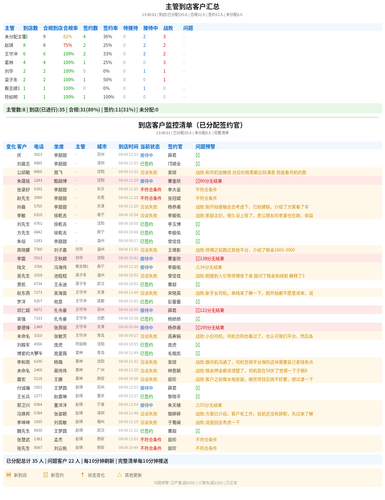Screen dimensions: 385x500
Task: Click the 75% compliance rate value
Action: point(67,45)
